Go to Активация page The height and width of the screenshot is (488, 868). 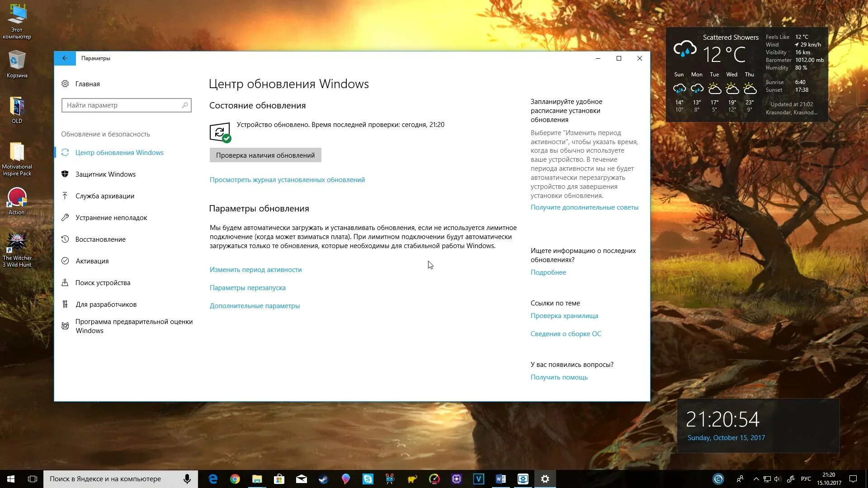point(92,261)
